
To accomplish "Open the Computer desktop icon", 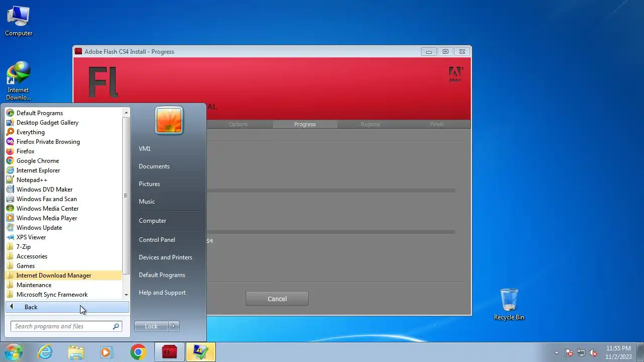I will coord(19,21).
